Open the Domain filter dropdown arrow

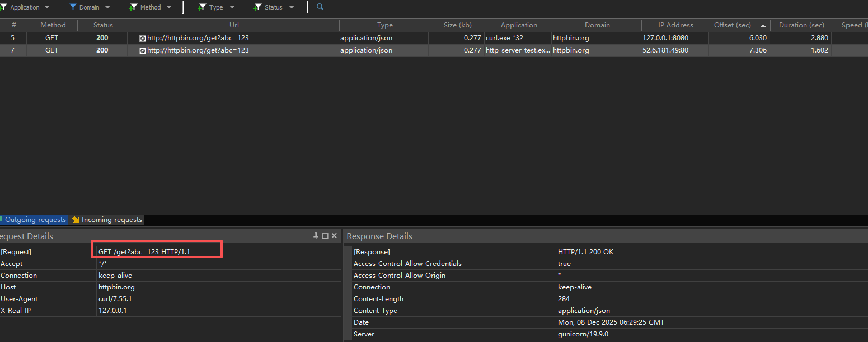[107, 7]
